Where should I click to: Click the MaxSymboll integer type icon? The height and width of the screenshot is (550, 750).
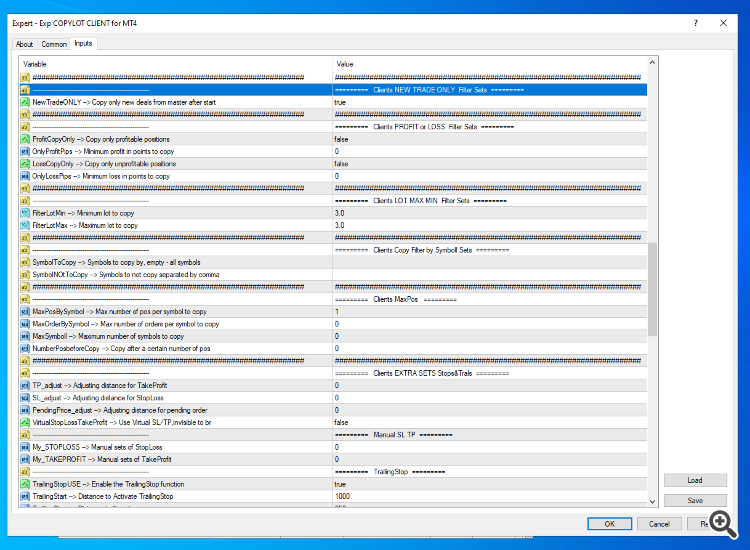25,336
